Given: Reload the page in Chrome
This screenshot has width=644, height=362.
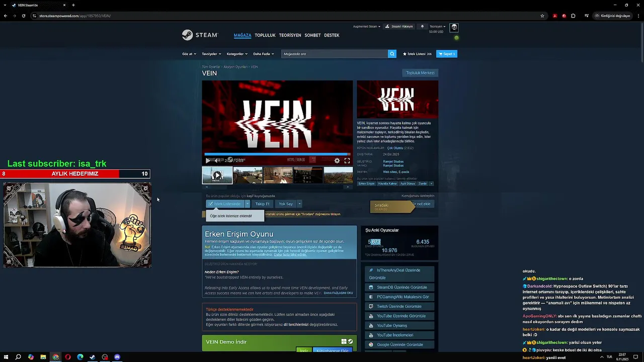Looking at the screenshot, I should click(23, 16).
